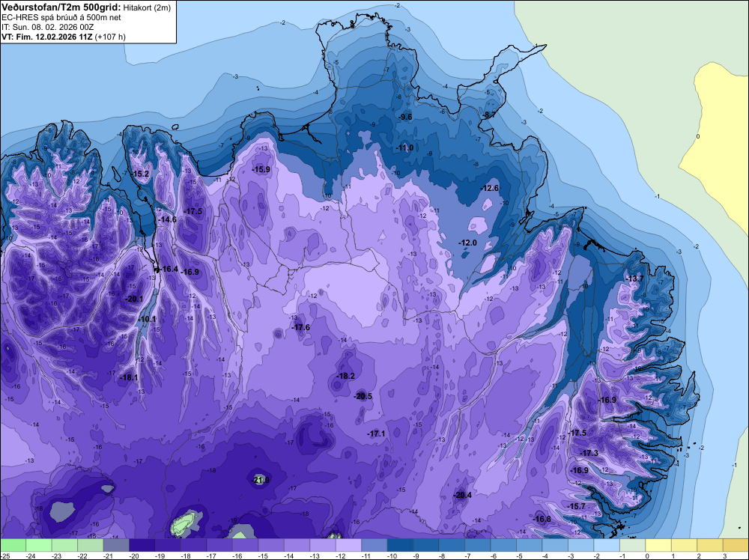Screen dimensions: 749x560
Task: Select the -9.6 temperature label
Action: point(405,117)
